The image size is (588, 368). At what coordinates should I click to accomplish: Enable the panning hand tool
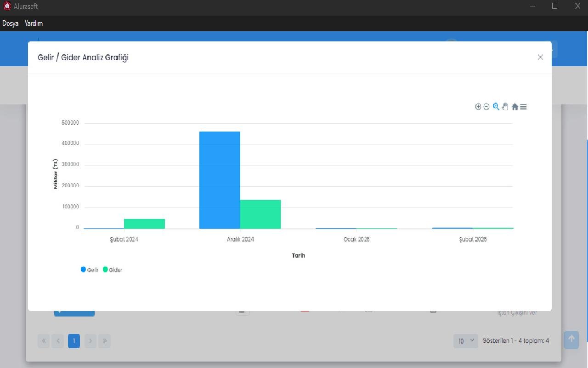(x=505, y=107)
